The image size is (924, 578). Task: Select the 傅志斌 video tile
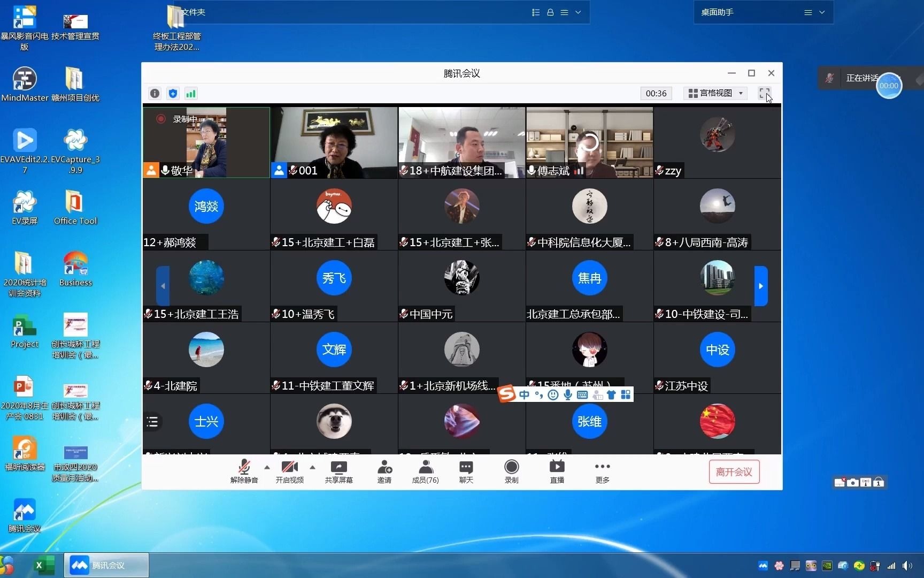[590, 142]
